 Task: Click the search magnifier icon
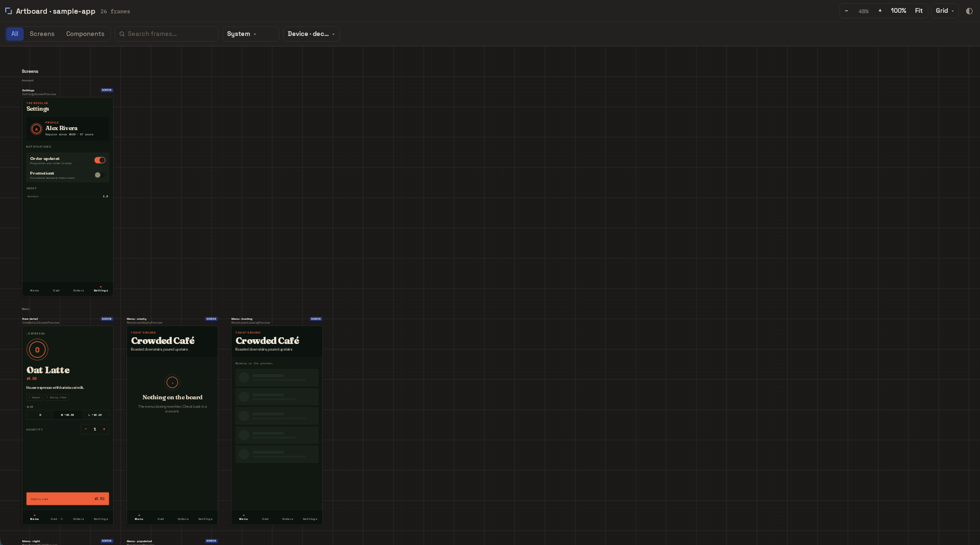tap(122, 34)
